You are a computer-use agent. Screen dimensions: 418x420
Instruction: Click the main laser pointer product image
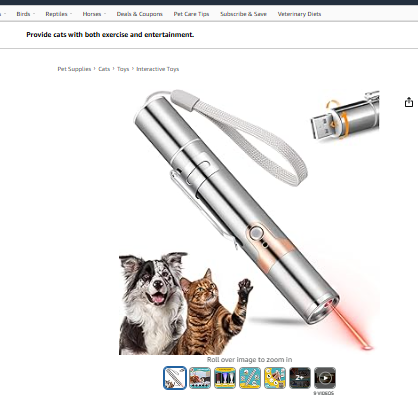[249, 222]
